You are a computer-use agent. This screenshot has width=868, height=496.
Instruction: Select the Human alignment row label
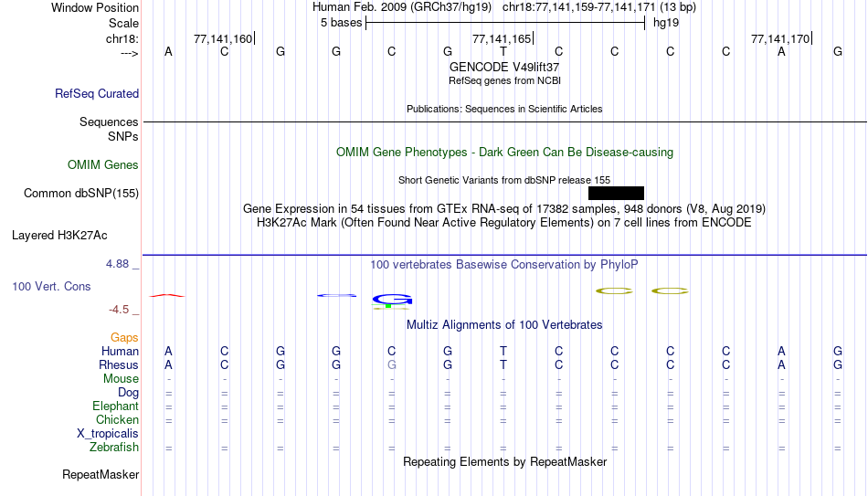click(x=120, y=351)
